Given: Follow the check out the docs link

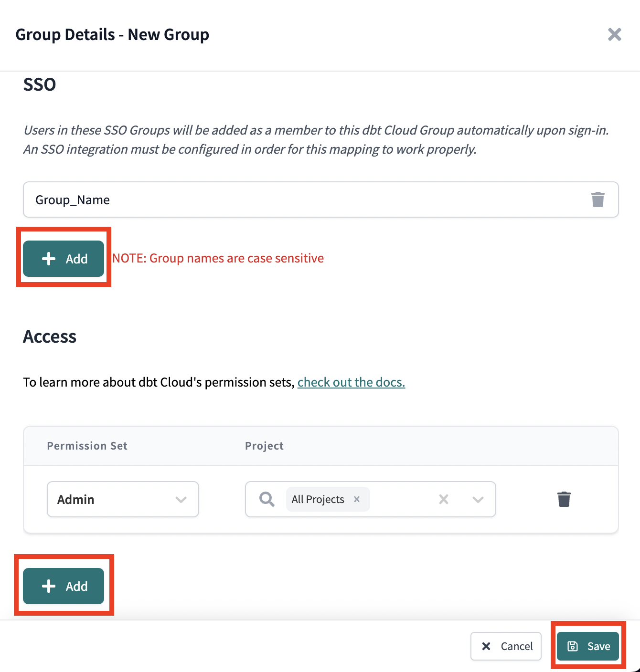Looking at the screenshot, I should click(351, 382).
